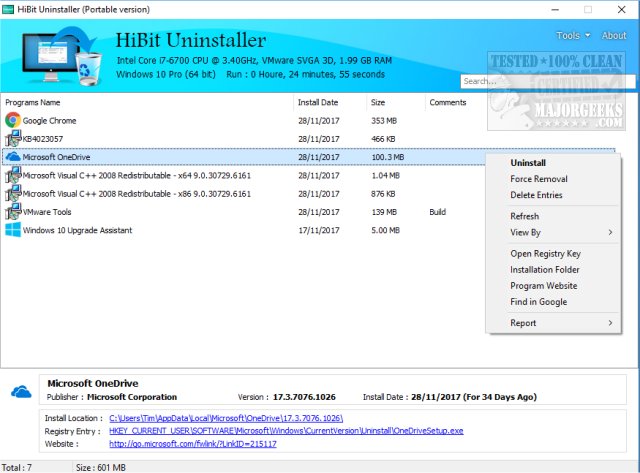Open the About page

pyautogui.click(x=613, y=36)
